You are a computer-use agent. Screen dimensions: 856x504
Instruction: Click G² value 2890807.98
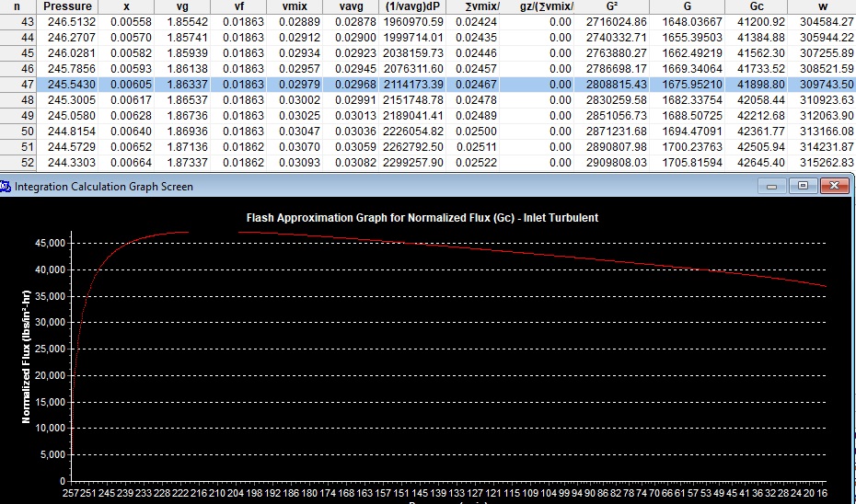click(617, 147)
